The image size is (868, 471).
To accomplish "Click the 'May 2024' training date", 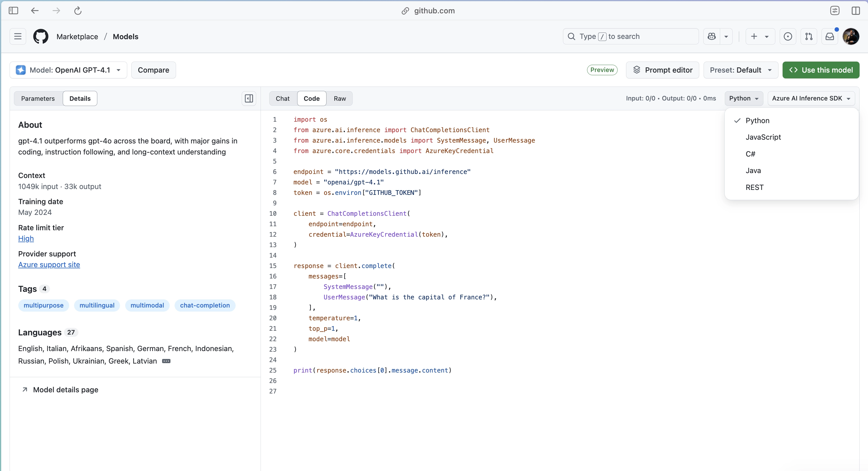I will click(35, 213).
